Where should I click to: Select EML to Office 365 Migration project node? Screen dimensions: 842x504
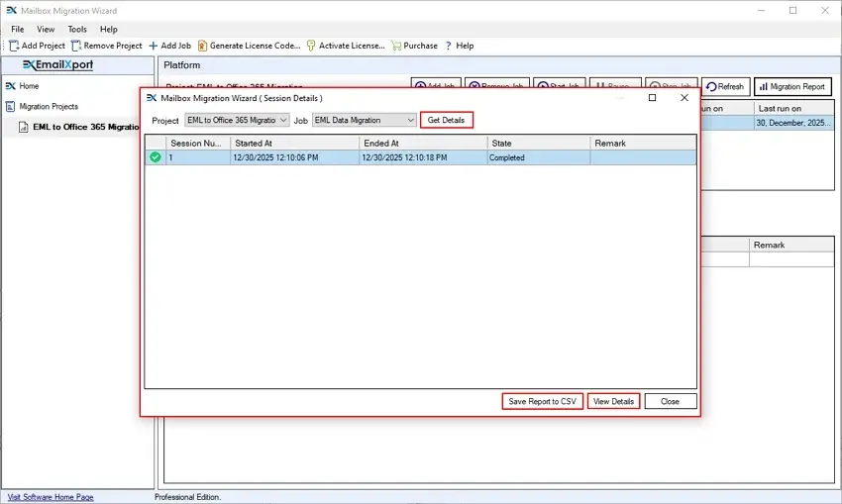point(79,127)
